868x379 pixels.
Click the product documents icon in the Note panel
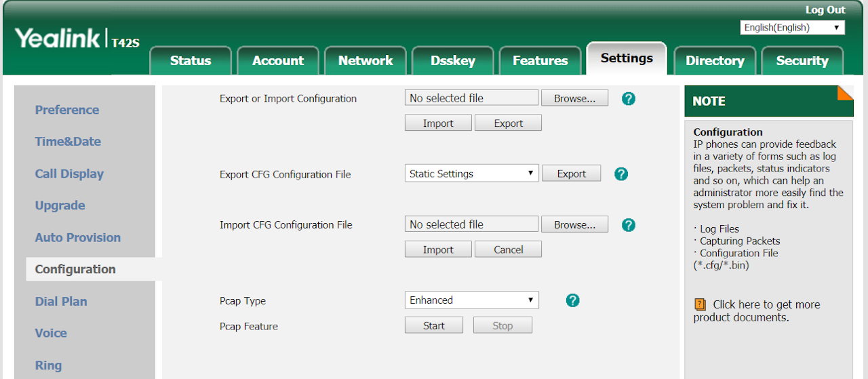click(x=700, y=305)
